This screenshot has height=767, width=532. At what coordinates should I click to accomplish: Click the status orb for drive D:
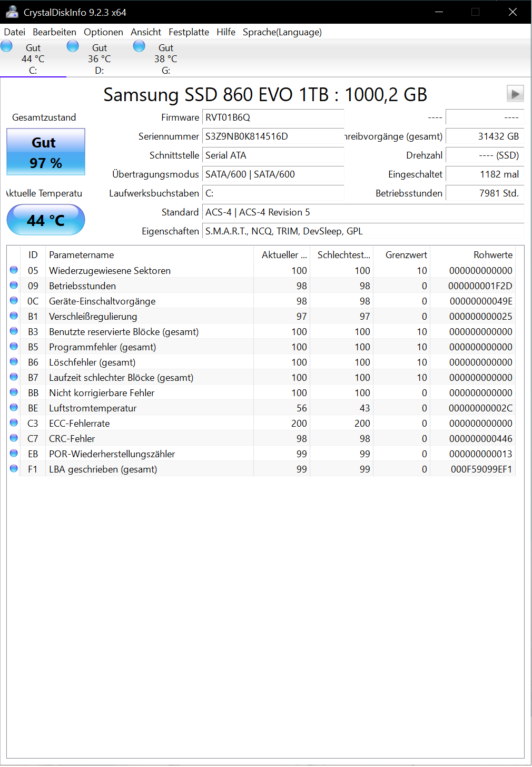[73, 46]
